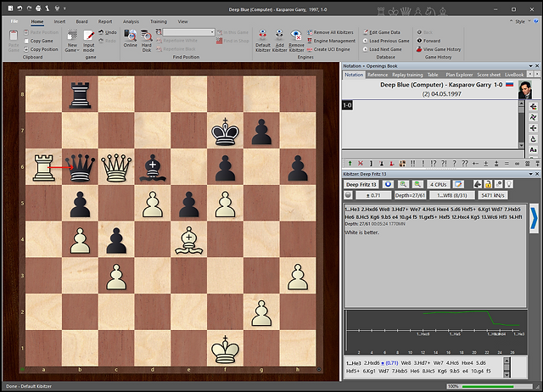543x392 pixels.
Task: Click the green progress bar in status bar
Action: (x=488, y=386)
